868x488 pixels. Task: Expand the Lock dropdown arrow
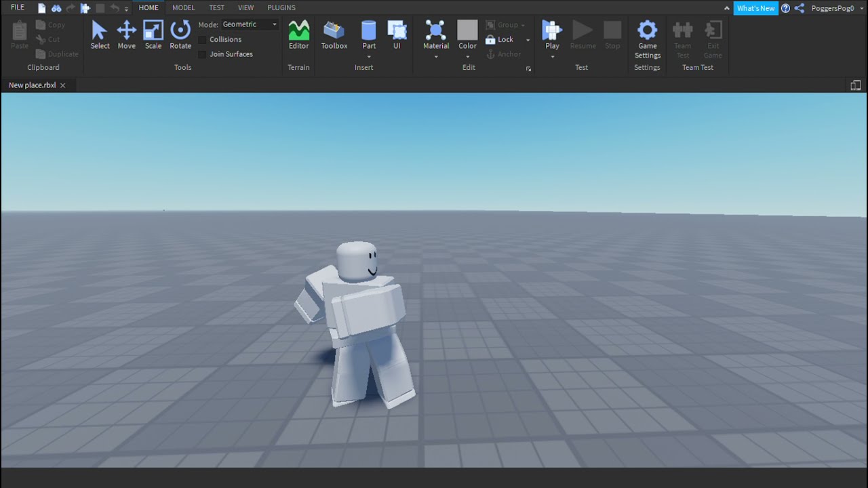(x=528, y=40)
